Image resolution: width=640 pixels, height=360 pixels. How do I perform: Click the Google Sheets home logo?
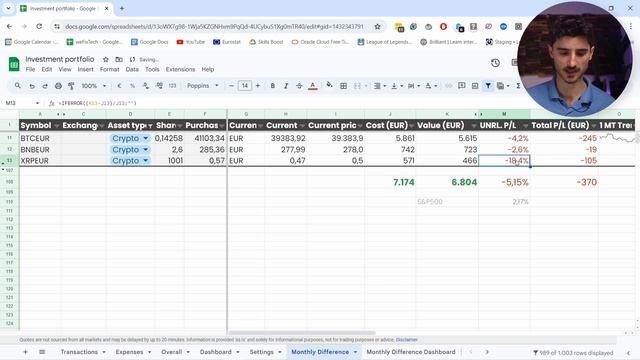14,64
